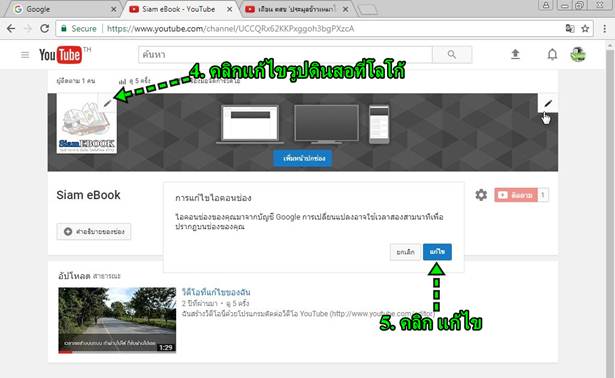Screen dimensions: 615x378
Task: Open the Chrome three-dot menu
Action: click(604, 29)
